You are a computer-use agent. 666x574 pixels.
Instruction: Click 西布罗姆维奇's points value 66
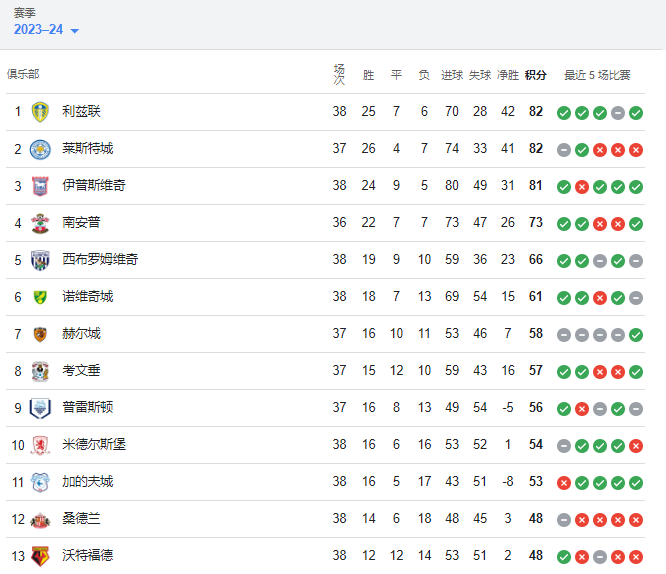(536, 259)
